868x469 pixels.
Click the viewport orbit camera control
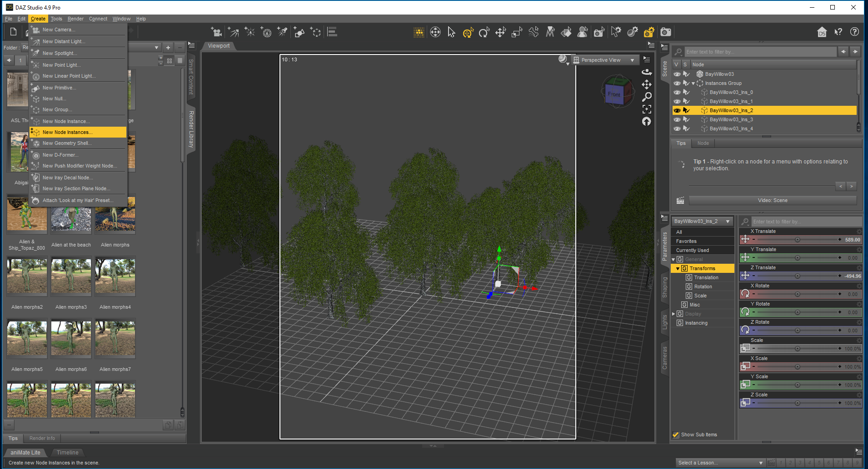click(x=647, y=72)
